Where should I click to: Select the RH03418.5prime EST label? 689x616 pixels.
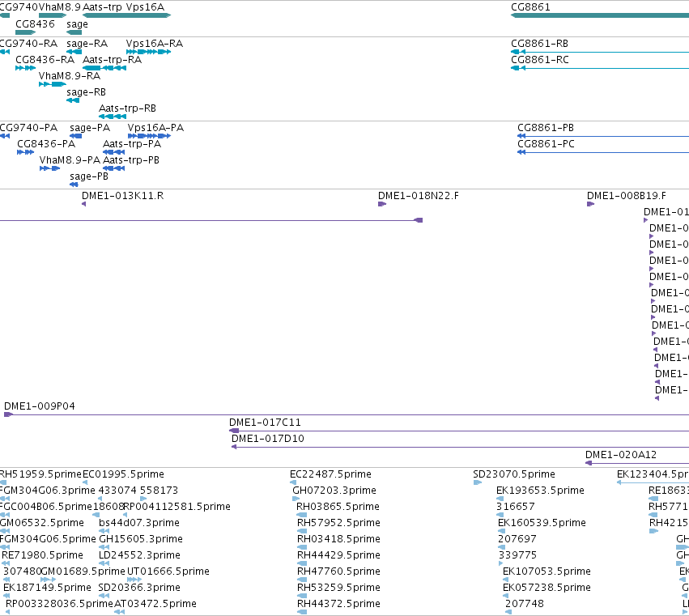click(x=338, y=540)
